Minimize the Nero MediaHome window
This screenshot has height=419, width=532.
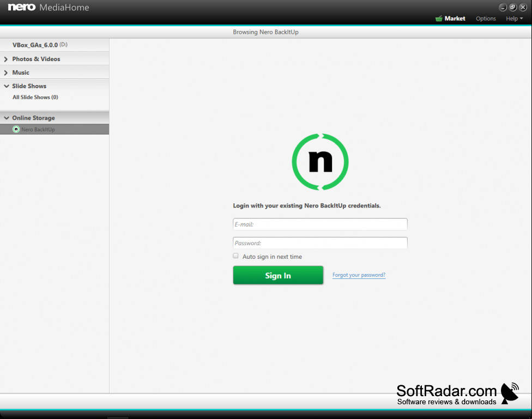[x=503, y=8]
